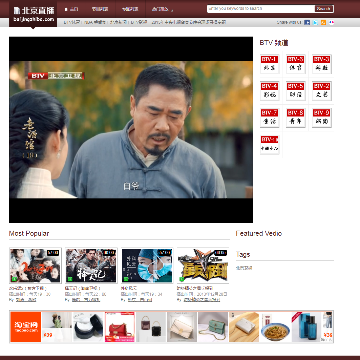Click the author link under second popular video
Viewport: 360px width, 360px height.
(x=85, y=300)
